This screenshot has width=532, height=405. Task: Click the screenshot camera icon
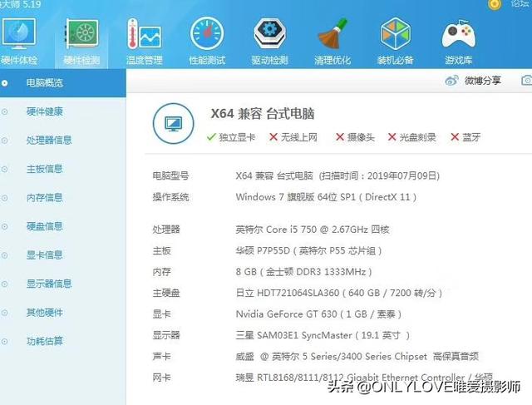(x=526, y=81)
